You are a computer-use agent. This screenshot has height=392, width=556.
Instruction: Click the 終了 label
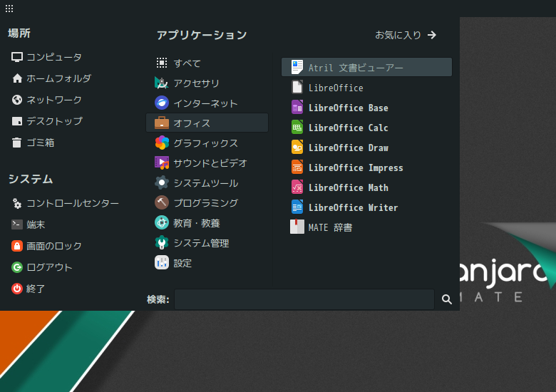[36, 289]
